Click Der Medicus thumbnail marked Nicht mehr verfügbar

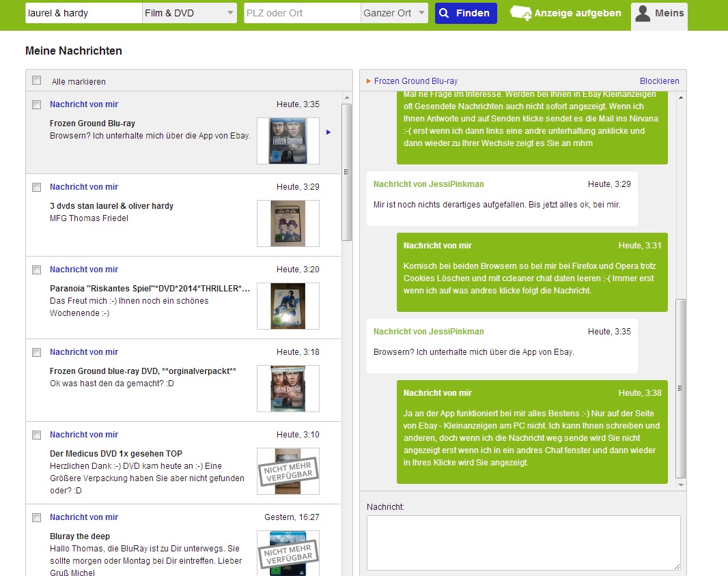point(288,471)
